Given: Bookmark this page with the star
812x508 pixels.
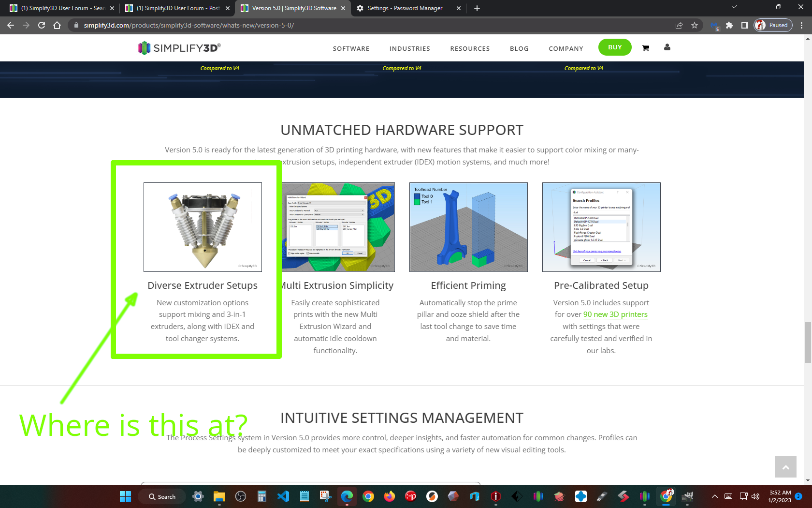Looking at the screenshot, I should pos(695,25).
